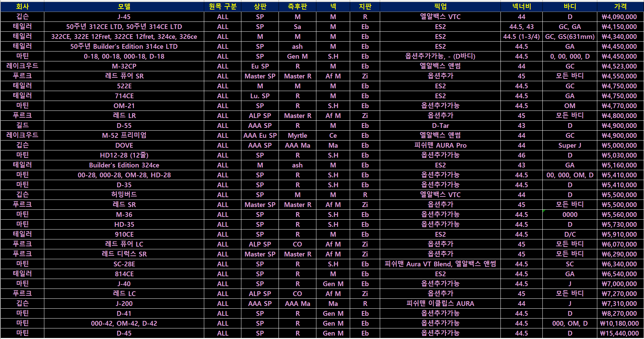Viewport: 644px width, 339px height.
Task: Click the OM-21 model cell
Action: click(x=124, y=106)
